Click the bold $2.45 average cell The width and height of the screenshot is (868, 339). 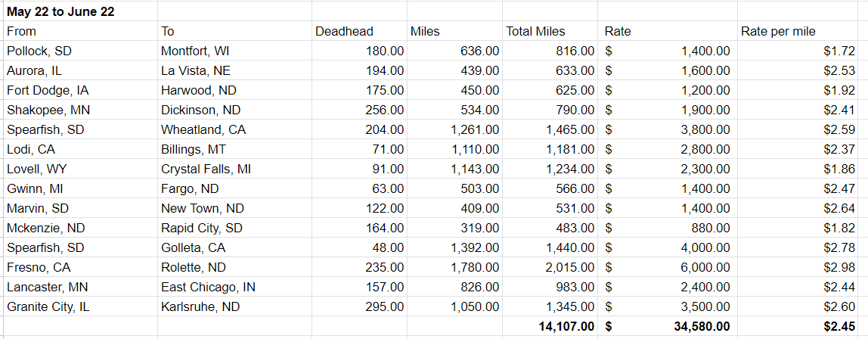(x=840, y=326)
